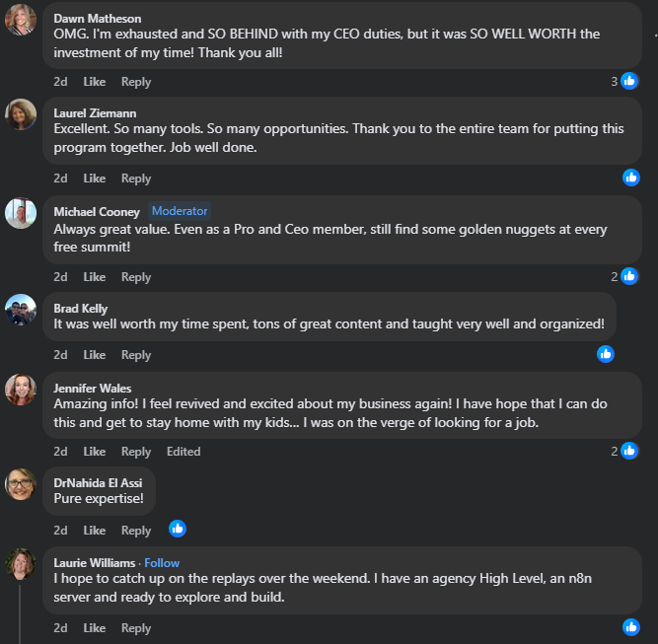Open Jennifer Wales's profile name link
658x644 pixels.
[93, 388]
